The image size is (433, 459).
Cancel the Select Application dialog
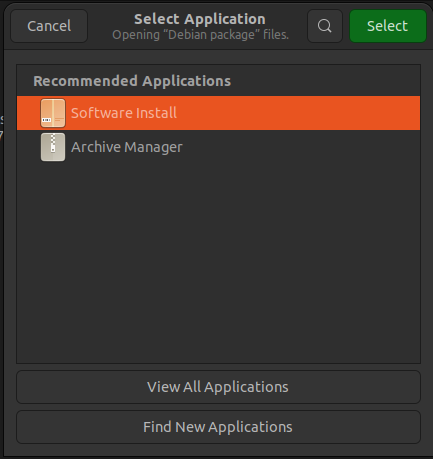pos(49,26)
